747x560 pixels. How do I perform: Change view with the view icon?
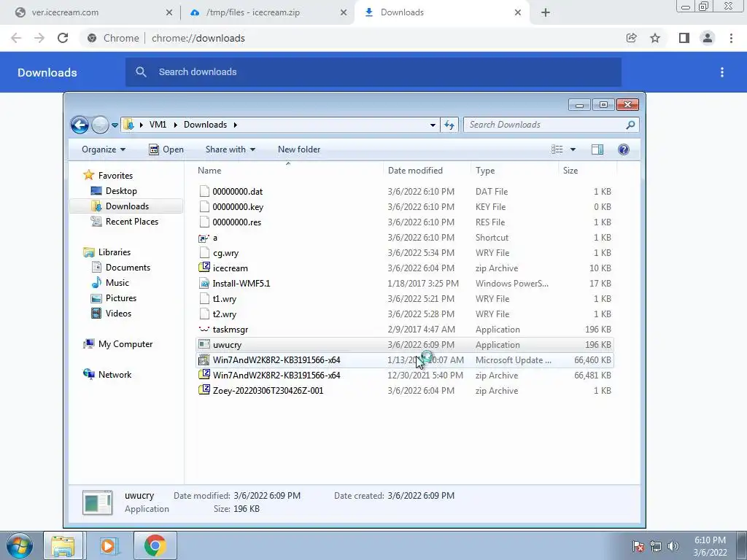557,149
